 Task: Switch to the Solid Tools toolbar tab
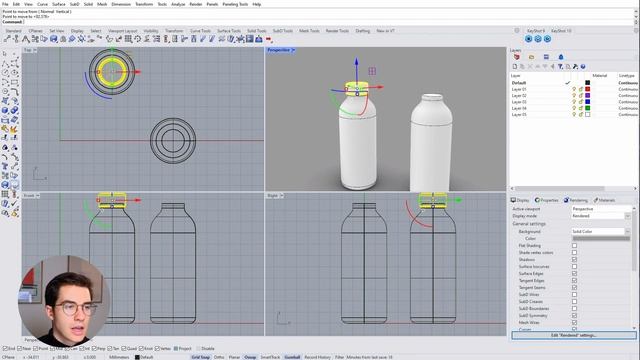coord(257,31)
